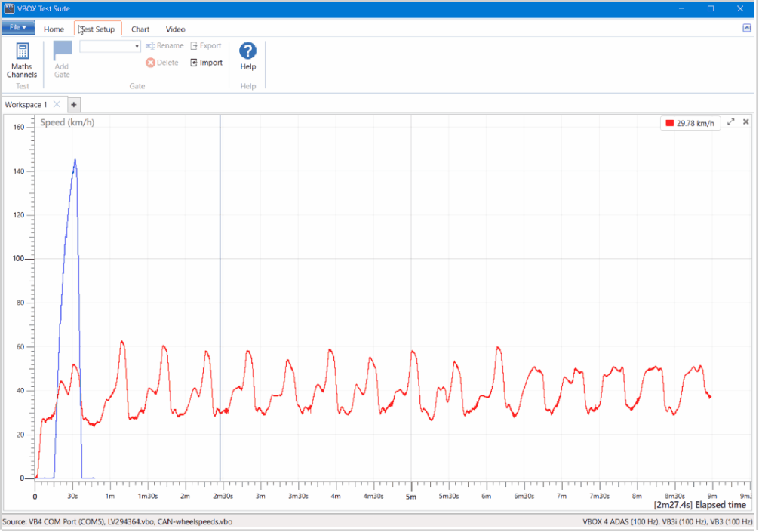Click the Delete gate red icon

[x=150, y=63]
